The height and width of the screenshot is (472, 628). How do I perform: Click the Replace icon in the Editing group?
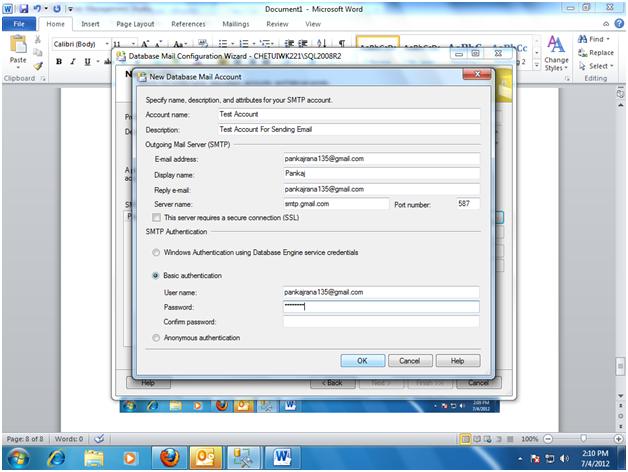[596, 52]
